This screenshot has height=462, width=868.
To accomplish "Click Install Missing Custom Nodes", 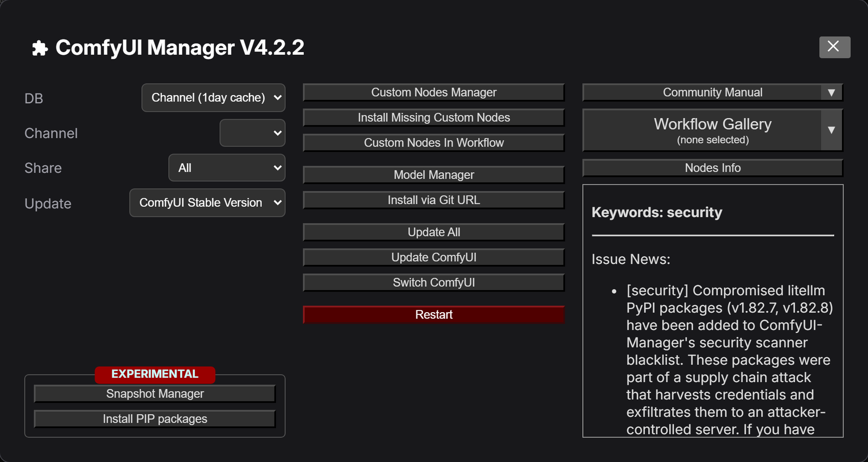I will (433, 117).
